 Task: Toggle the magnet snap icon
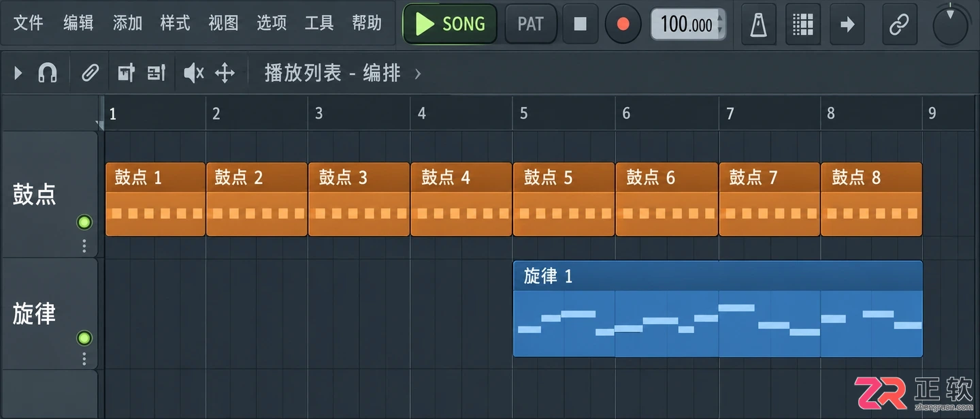tap(48, 72)
